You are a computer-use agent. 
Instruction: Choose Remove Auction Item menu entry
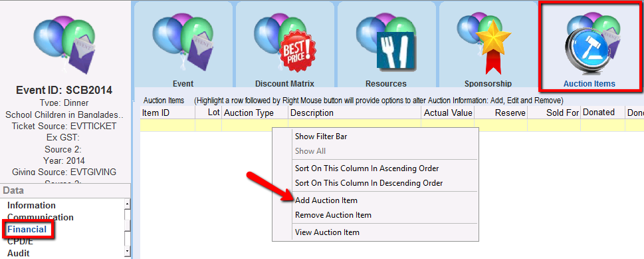pyautogui.click(x=333, y=215)
